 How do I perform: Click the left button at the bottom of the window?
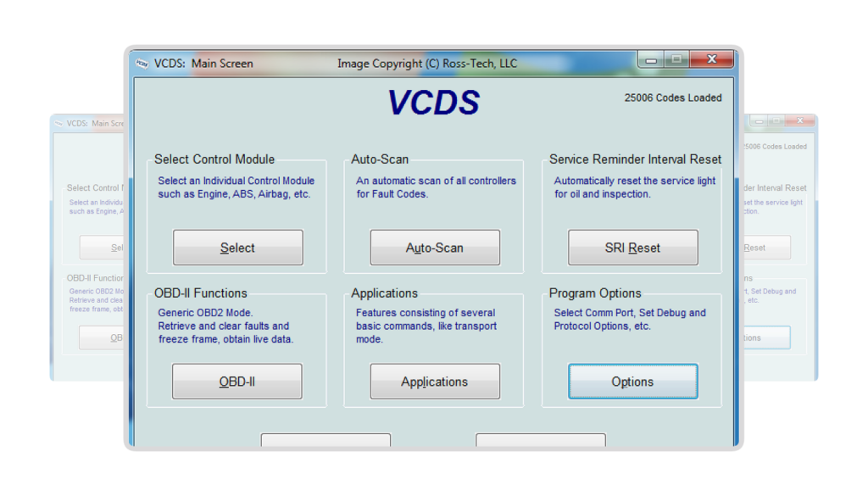[326, 443]
